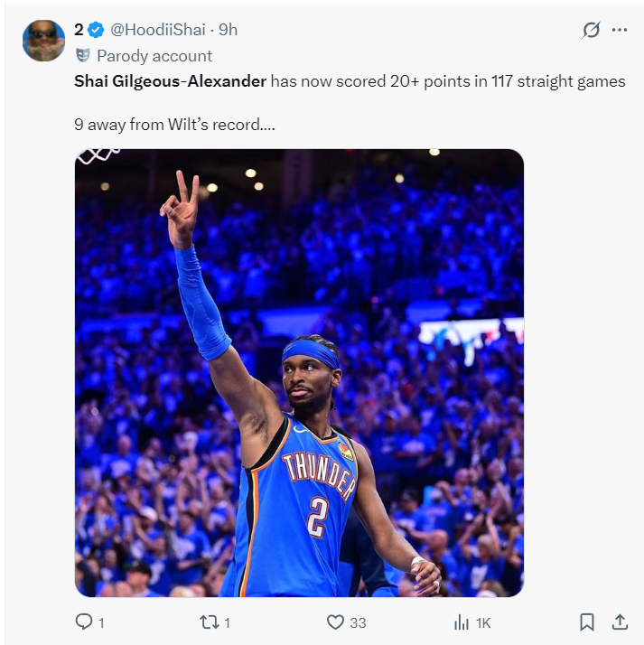Open the Thunder player photo
This screenshot has height=645, width=644.
(299, 372)
